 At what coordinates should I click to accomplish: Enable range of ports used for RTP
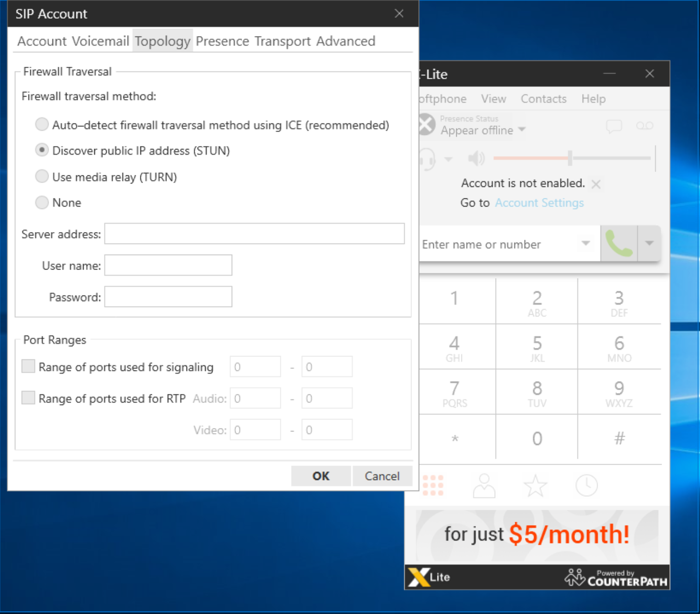(x=28, y=398)
